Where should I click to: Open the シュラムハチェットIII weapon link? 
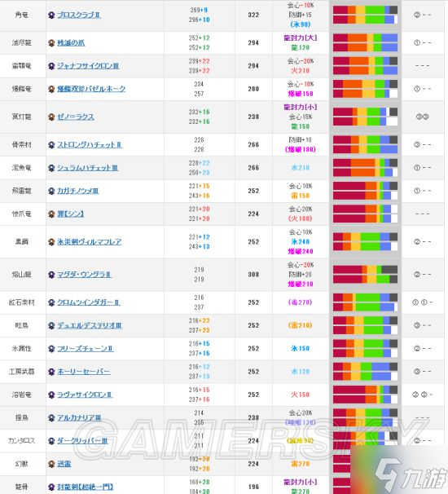click(x=87, y=168)
